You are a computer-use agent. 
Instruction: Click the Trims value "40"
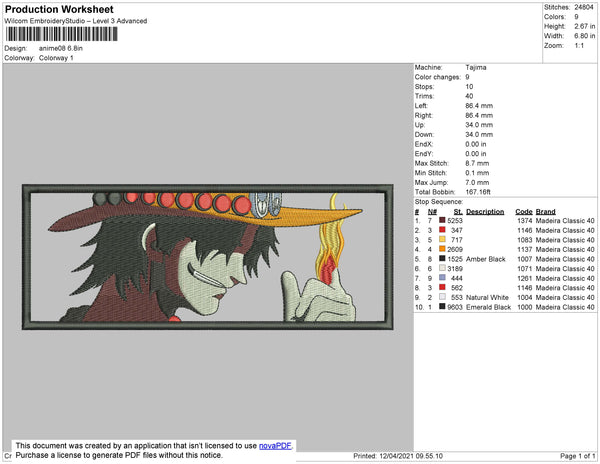click(x=470, y=96)
